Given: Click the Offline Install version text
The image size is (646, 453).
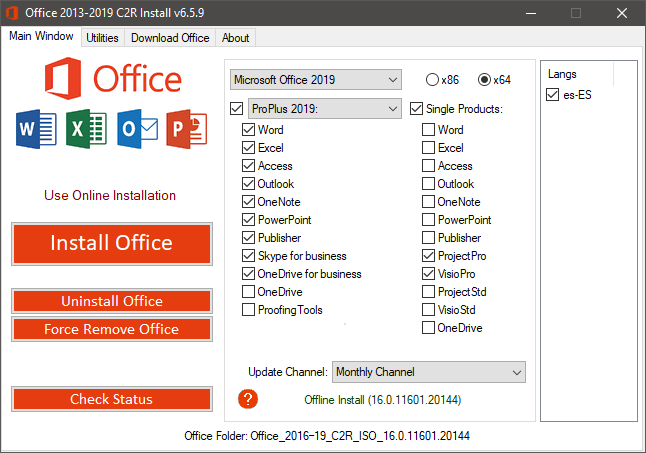Looking at the screenshot, I should tap(383, 399).
